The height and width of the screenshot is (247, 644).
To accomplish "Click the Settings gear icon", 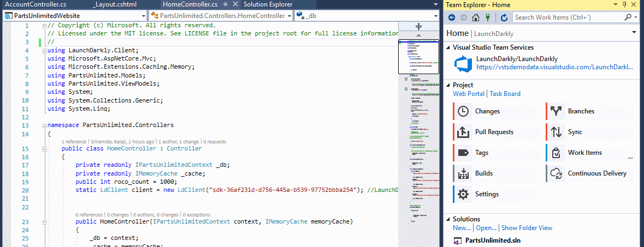I will click(x=463, y=194).
